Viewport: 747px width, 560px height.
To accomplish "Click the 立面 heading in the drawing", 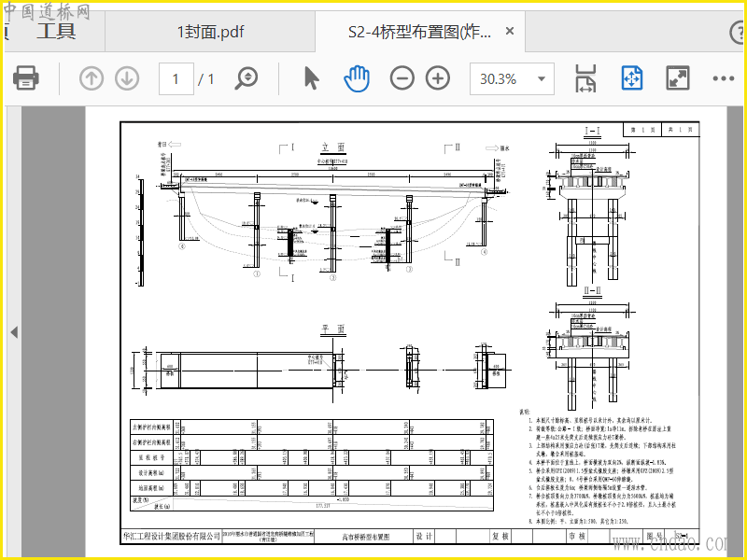I will point(333,147).
